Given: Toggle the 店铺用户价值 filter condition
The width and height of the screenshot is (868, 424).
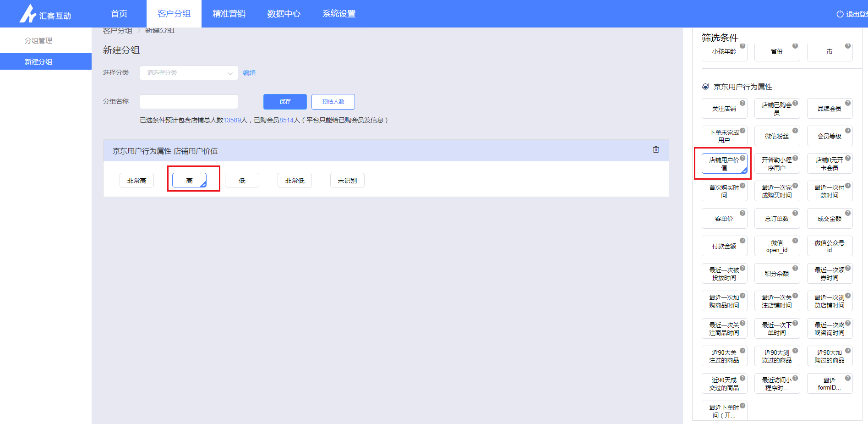Looking at the screenshot, I should tap(724, 164).
